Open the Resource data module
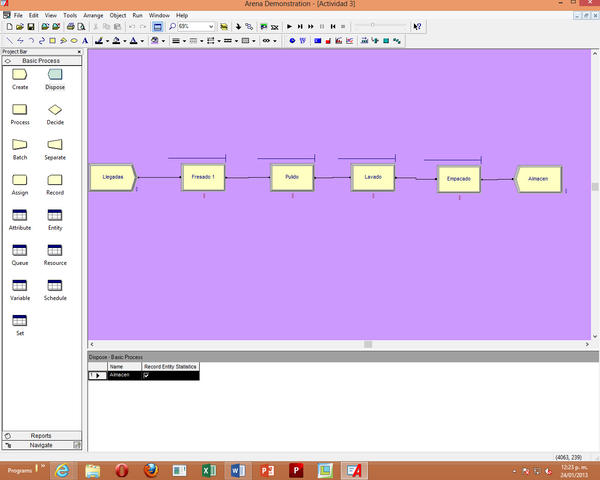This screenshot has width=600, height=480. [x=55, y=255]
